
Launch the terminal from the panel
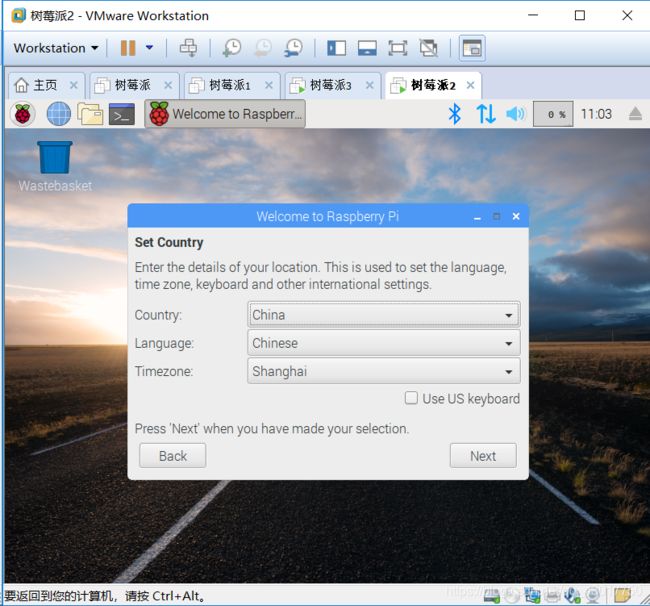click(122, 114)
